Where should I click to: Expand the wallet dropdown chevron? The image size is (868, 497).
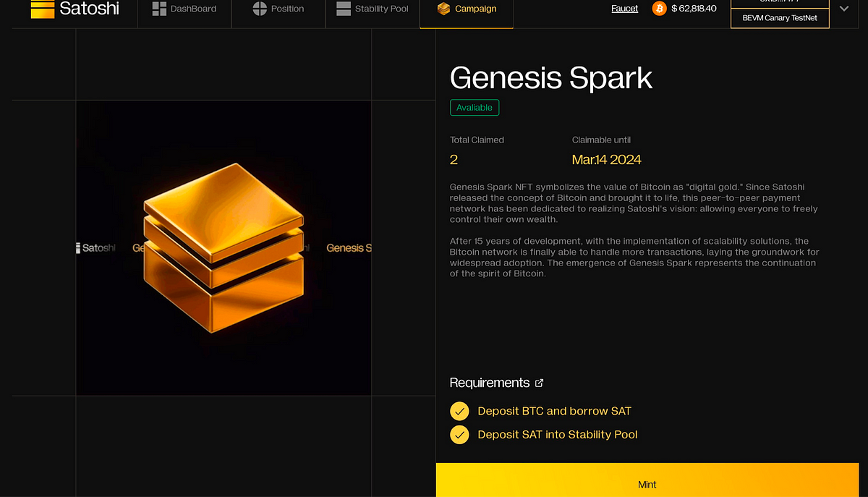coord(844,9)
